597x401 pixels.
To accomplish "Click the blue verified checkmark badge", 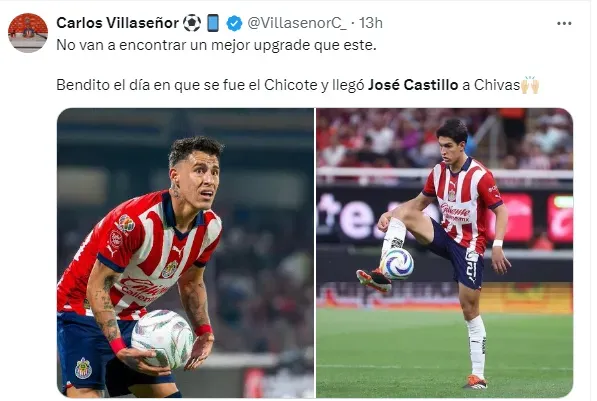I will [x=234, y=23].
